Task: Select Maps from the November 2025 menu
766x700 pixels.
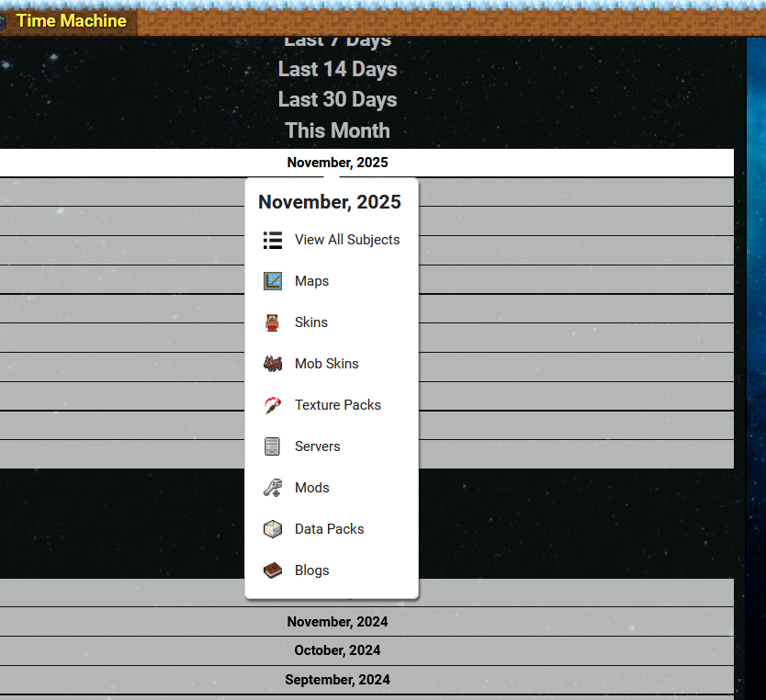Action: pos(311,281)
